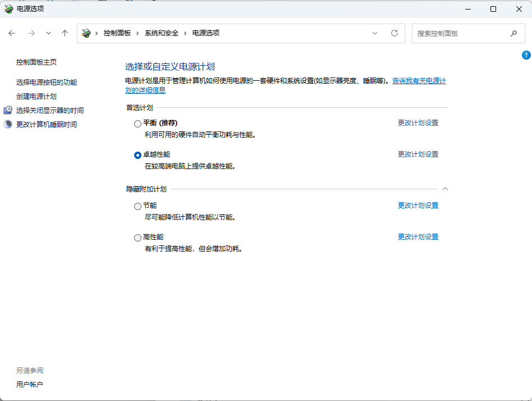Open the address bar history dropdown
Viewport: 532px width, 401px height.
click(375, 33)
